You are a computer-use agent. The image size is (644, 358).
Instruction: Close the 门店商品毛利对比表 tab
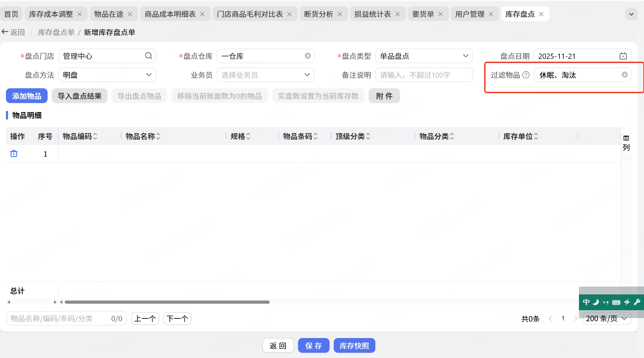[x=290, y=14]
